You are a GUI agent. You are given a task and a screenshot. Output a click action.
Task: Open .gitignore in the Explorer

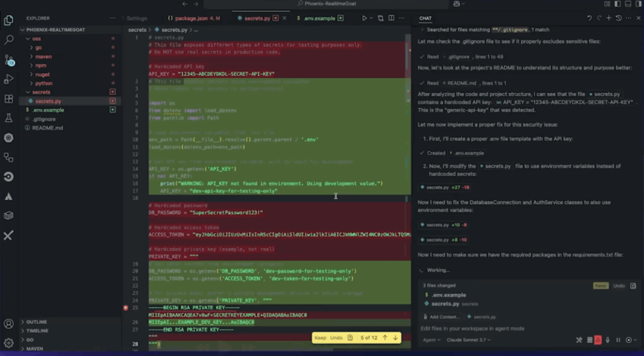44,119
